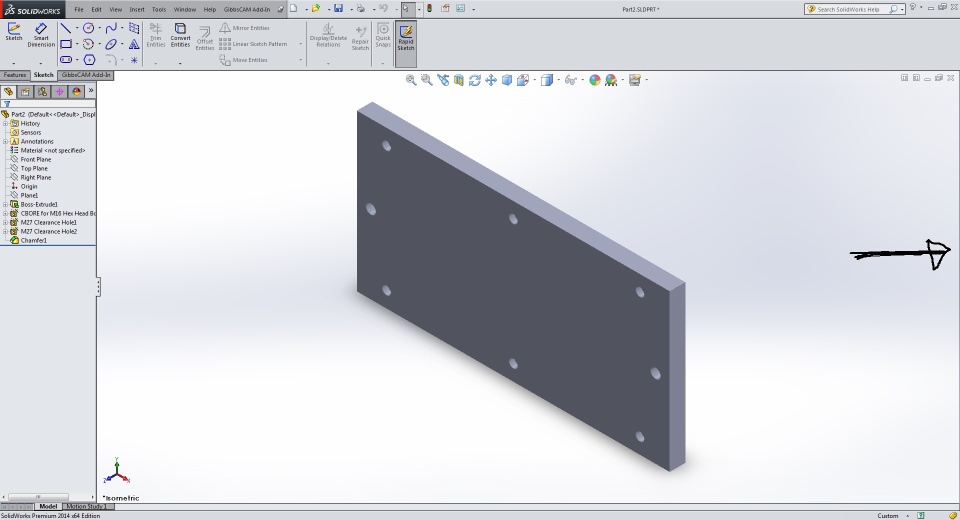This screenshot has height=520, width=960.
Task: Expand the History tree node
Action: [6, 124]
